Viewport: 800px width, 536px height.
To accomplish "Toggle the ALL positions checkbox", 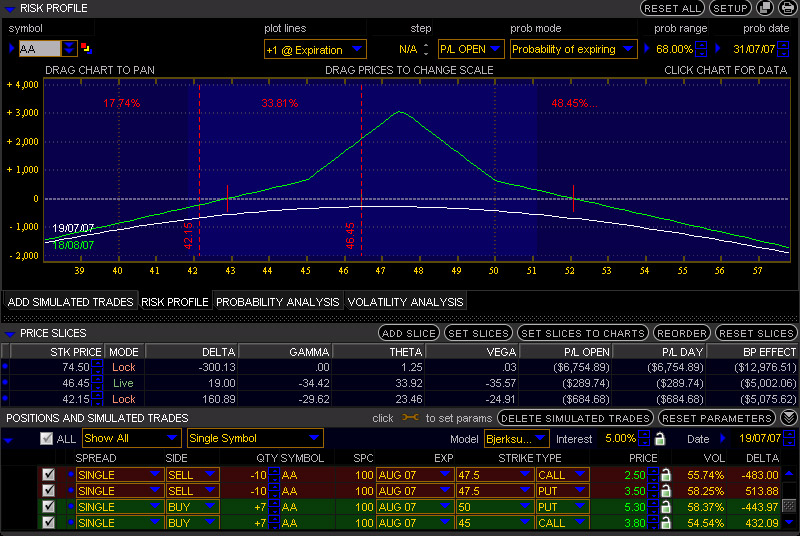I will coord(46,438).
